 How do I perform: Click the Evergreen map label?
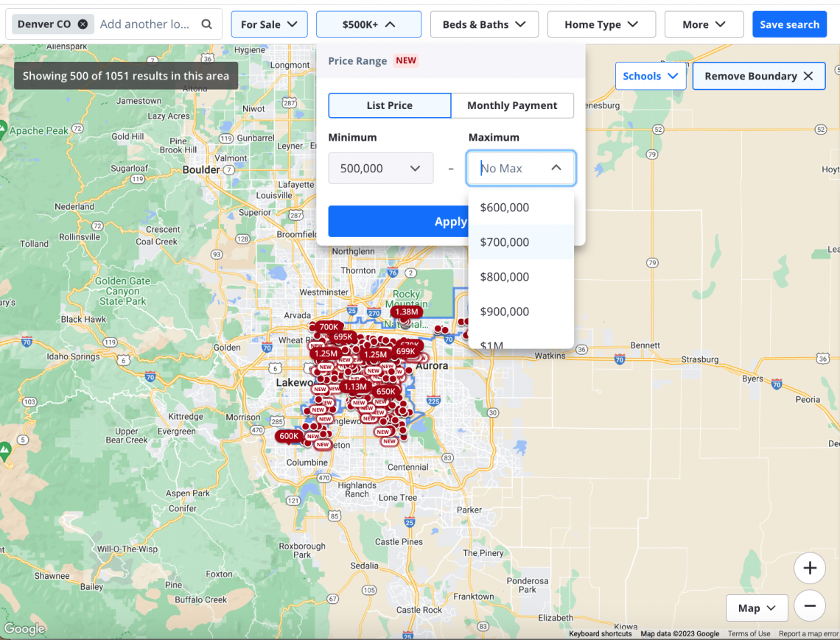(176, 431)
